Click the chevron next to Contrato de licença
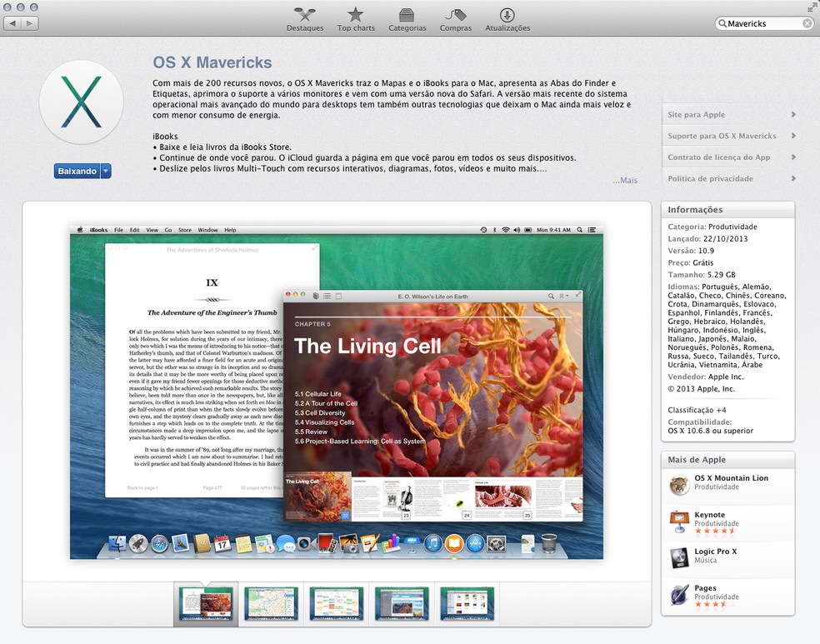This screenshot has width=820, height=644. pos(793,157)
